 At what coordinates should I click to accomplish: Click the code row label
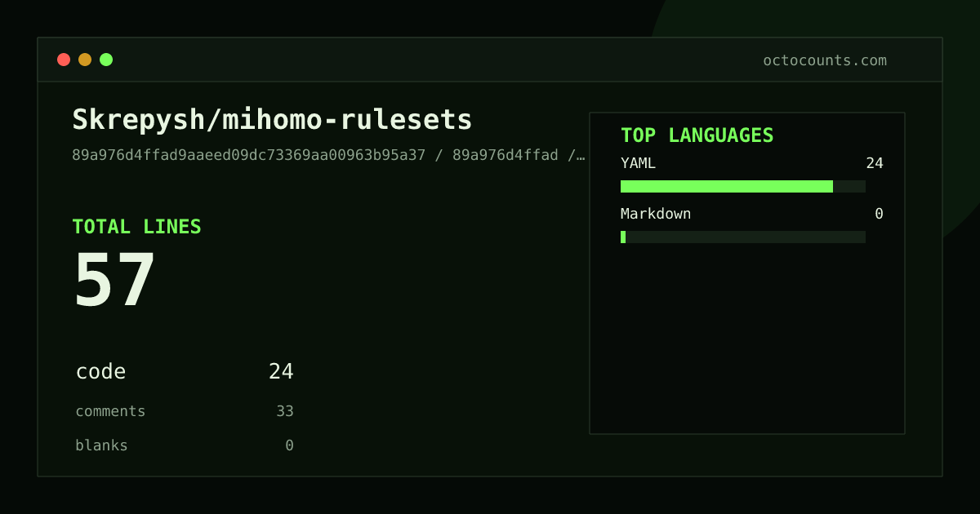click(x=100, y=372)
